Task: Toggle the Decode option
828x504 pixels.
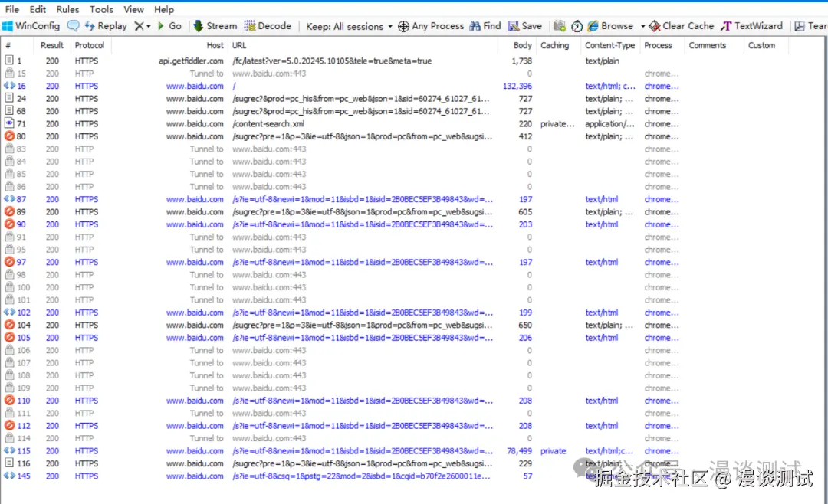Action: click(x=268, y=26)
